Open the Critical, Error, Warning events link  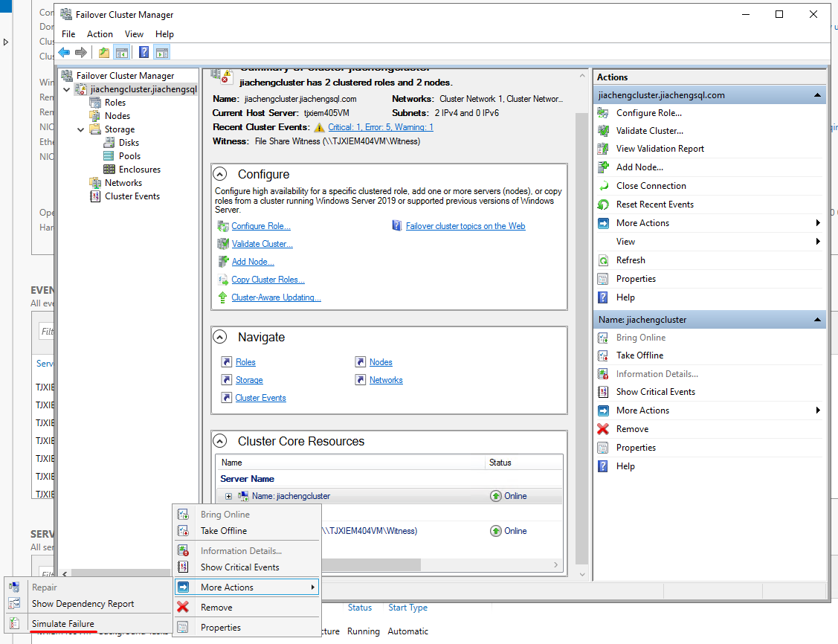380,127
